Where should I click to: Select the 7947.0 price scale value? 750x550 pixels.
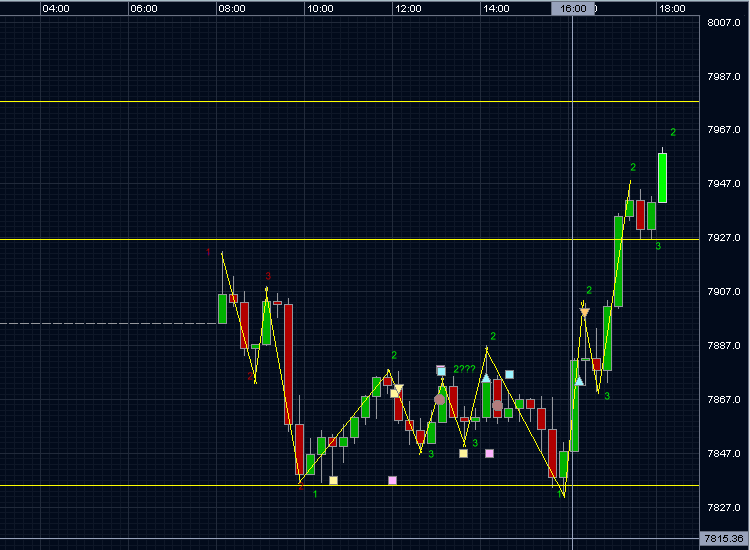724,184
